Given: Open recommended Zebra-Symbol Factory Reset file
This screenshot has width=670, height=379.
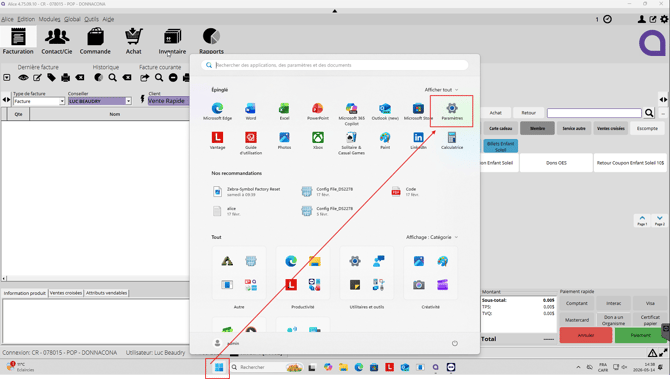Looking at the screenshot, I should pos(247,191).
